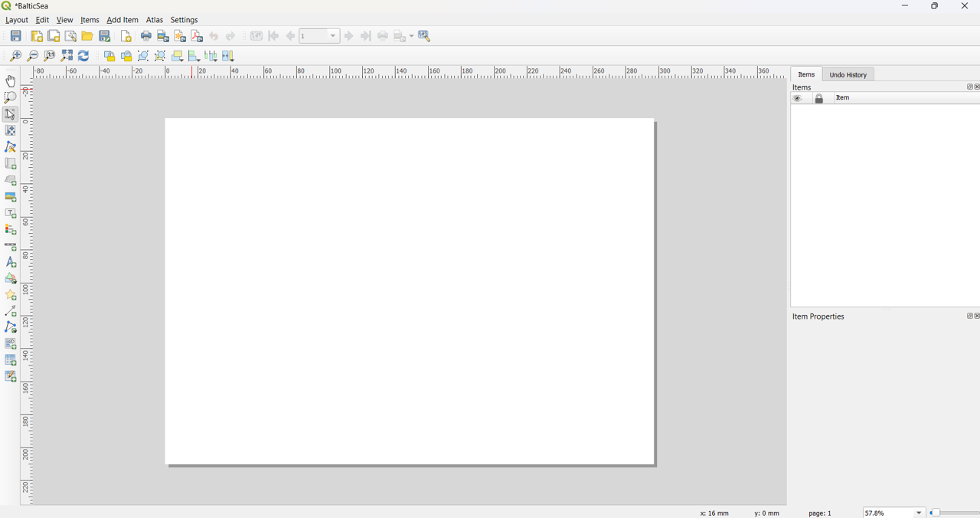Click the Add Legend tool
Screen dimensions: 980x518
click(11, 230)
